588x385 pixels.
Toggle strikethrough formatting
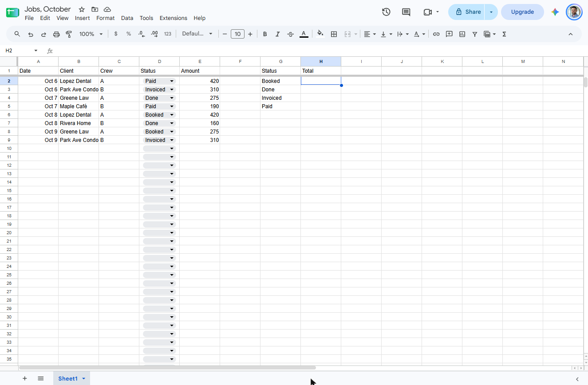tap(291, 34)
